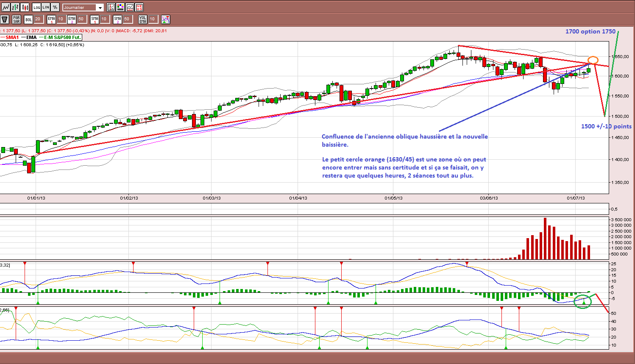Open the chart colors settings icon
The image size is (635, 364).
point(120,7)
